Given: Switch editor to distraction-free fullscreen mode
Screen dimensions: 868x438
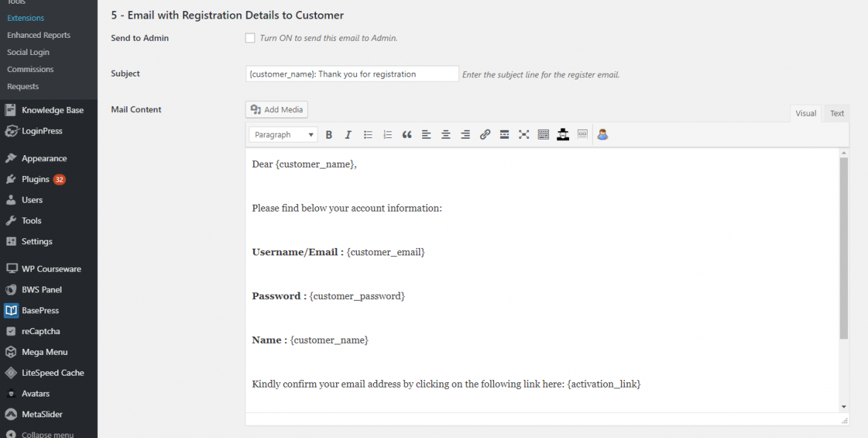Looking at the screenshot, I should [x=524, y=134].
